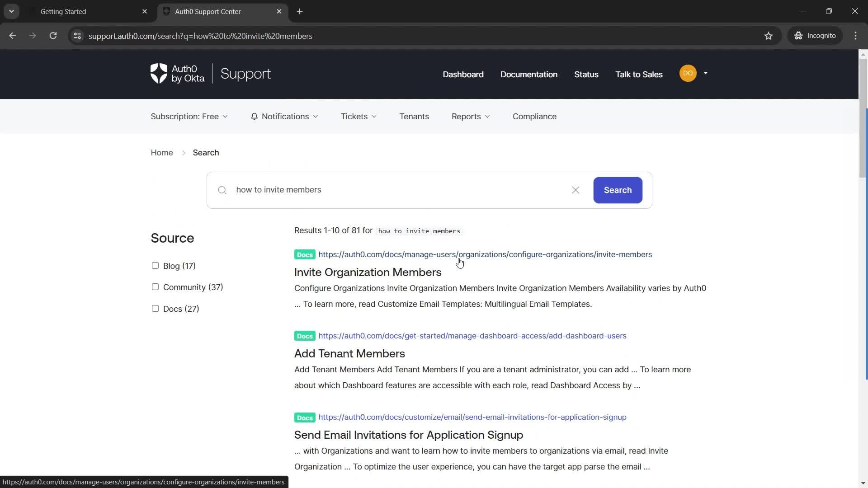Click the Source heading
The height and width of the screenshot is (488, 868).
point(172,238)
